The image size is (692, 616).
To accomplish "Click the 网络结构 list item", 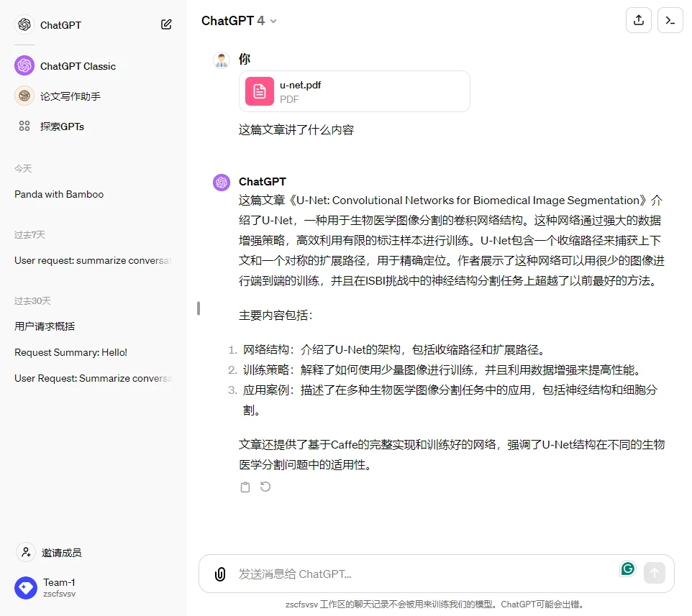I will [394, 349].
